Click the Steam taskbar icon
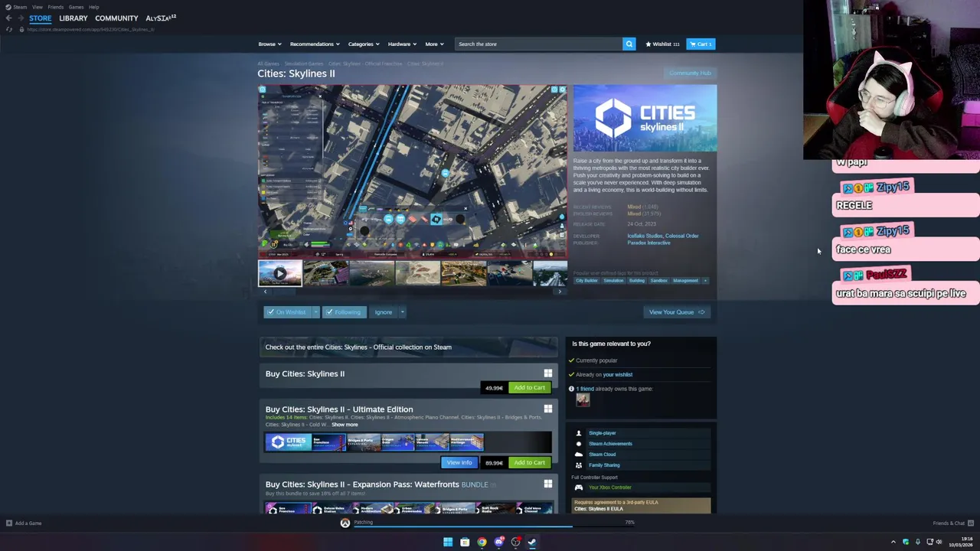This screenshot has height=551, width=980. point(532,543)
